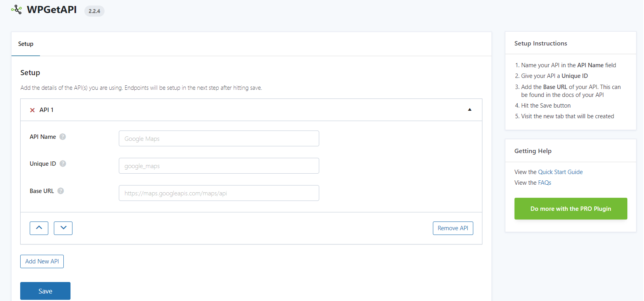Image resolution: width=644 pixels, height=301 pixels.
Task: Click the WPGetAPI logo icon
Action: pyautogui.click(x=17, y=9)
